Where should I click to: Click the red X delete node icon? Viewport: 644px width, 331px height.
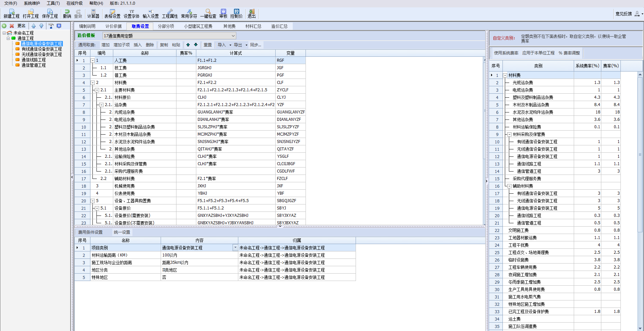12,26
